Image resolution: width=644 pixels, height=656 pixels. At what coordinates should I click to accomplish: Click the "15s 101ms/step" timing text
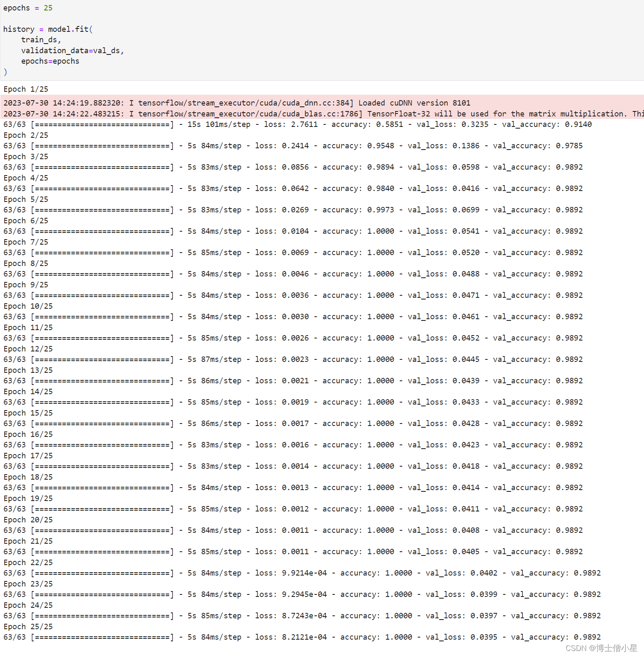[219, 124]
